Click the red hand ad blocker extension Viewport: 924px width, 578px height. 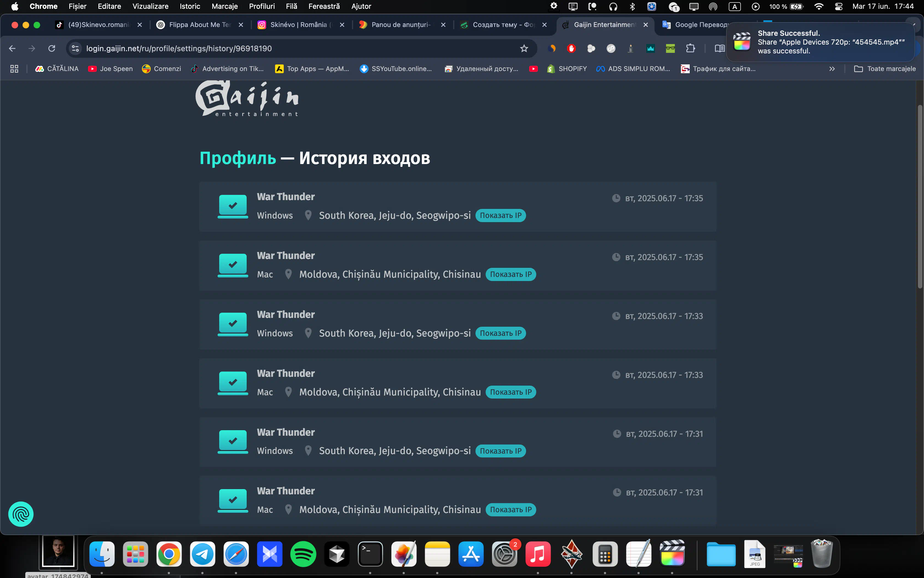571,48
